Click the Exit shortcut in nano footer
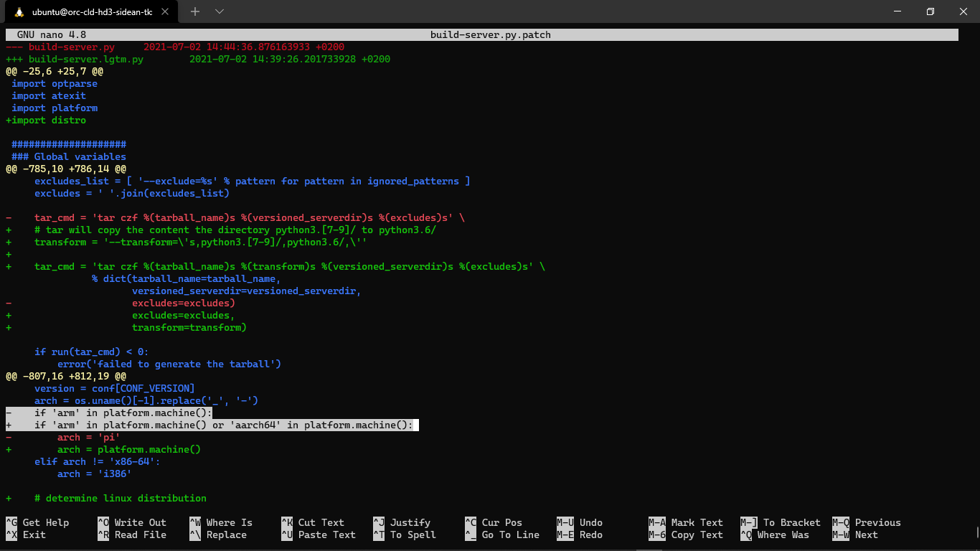This screenshot has width=980, height=551. [34, 534]
